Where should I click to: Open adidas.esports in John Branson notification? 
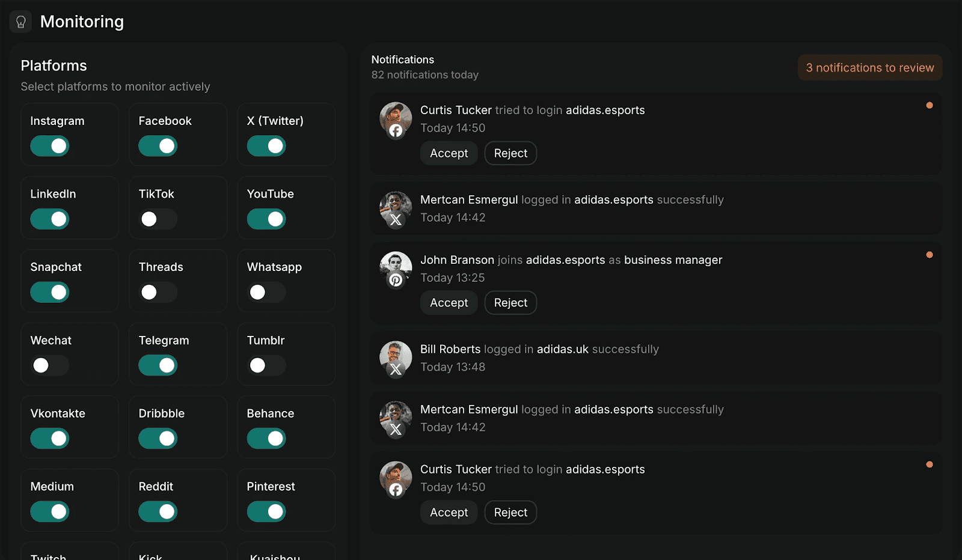click(x=566, y=260)
